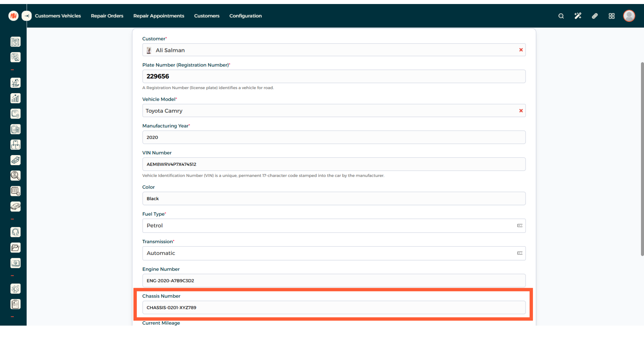Viewport: 644px width, 338px height.
Task: Click the stacked boxes inventory sidebar icon
Action: click(15, 145)
